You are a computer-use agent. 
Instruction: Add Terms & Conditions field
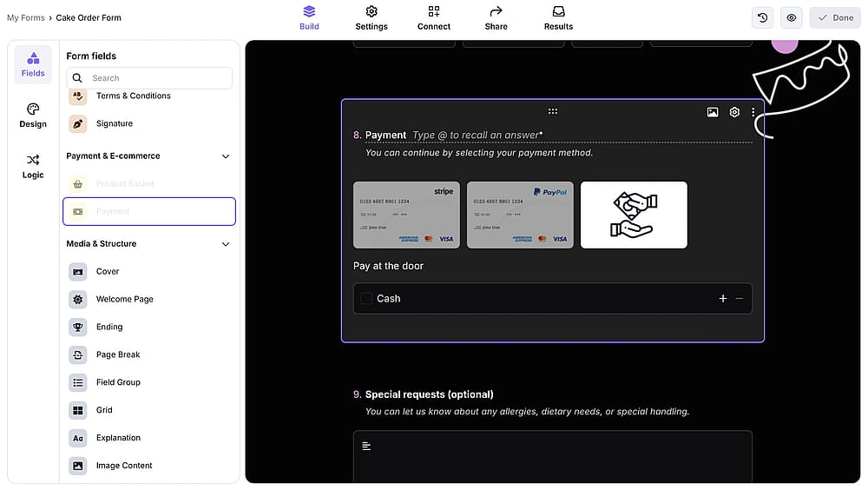click(x=134, y=96)
